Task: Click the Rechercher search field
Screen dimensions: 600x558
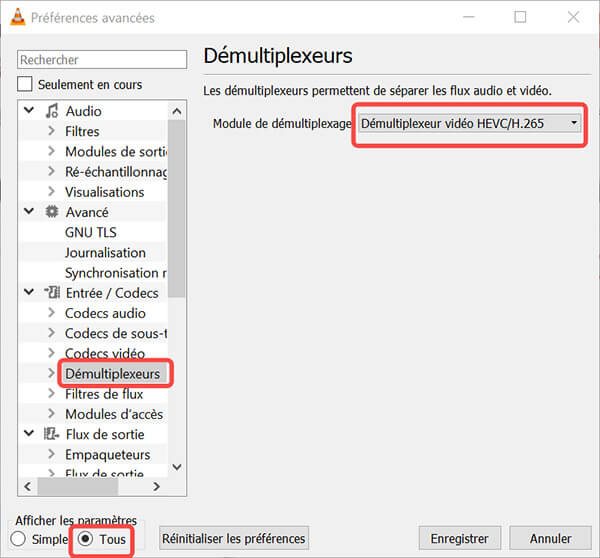Action: pos(102,60)
